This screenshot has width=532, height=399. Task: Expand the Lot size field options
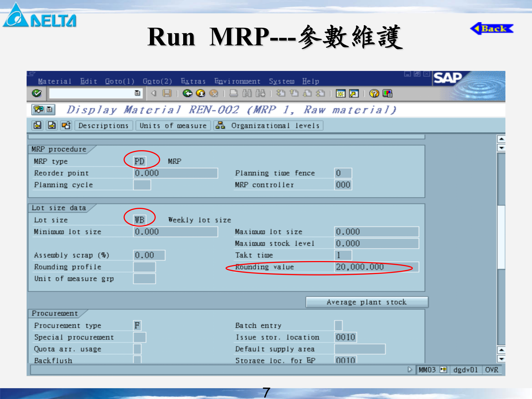[139, 220]
